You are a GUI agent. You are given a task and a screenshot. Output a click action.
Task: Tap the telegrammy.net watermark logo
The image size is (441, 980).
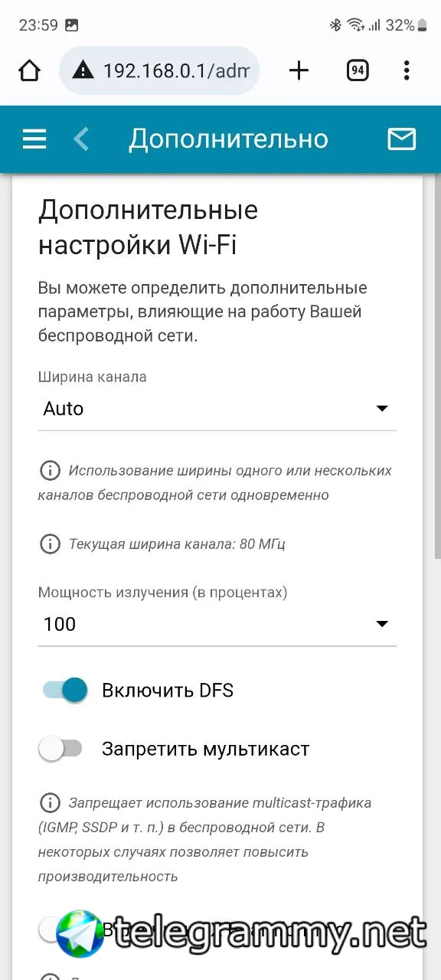[x=80, y=933]
